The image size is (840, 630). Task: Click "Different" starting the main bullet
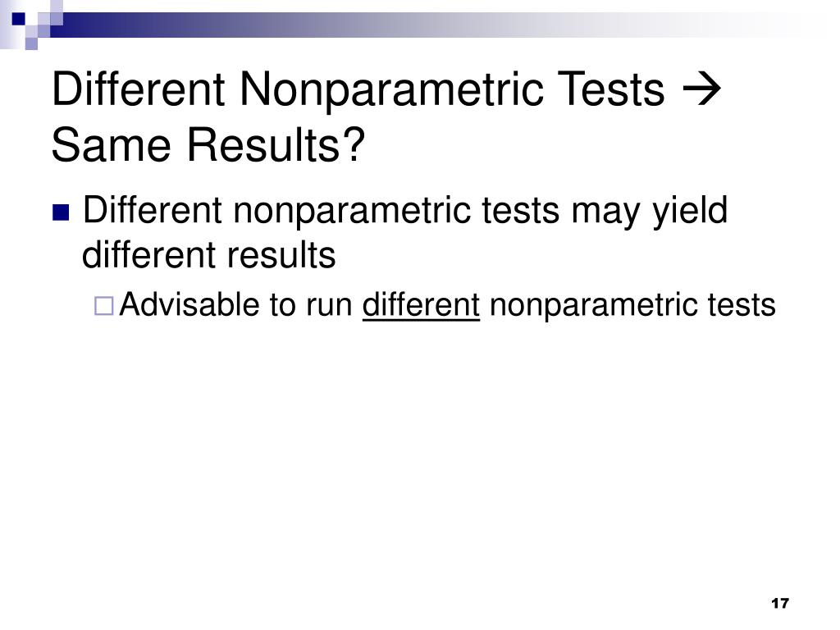tap(152, 210)
